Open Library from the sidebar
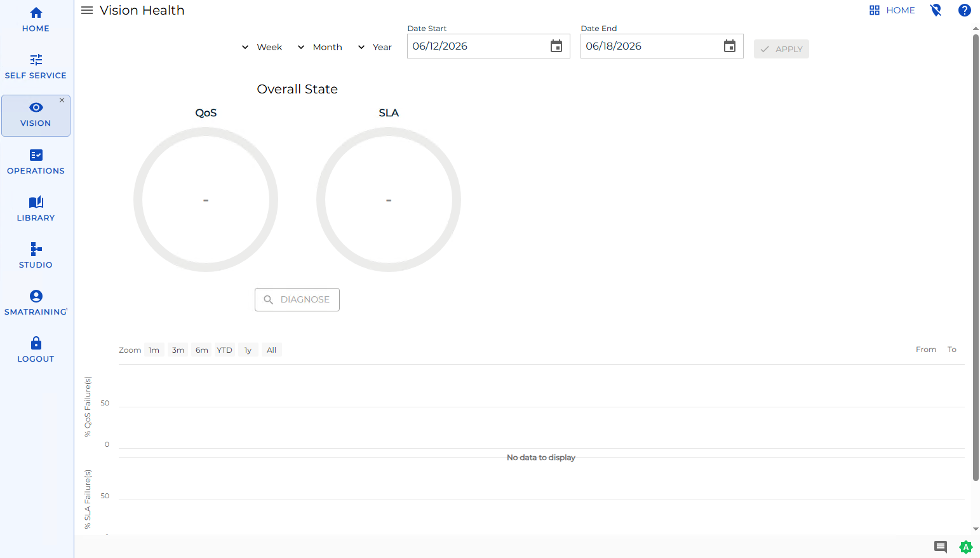The width and height of the screenshot is (980, 558). pyautogui.click(x=36, y=209)
